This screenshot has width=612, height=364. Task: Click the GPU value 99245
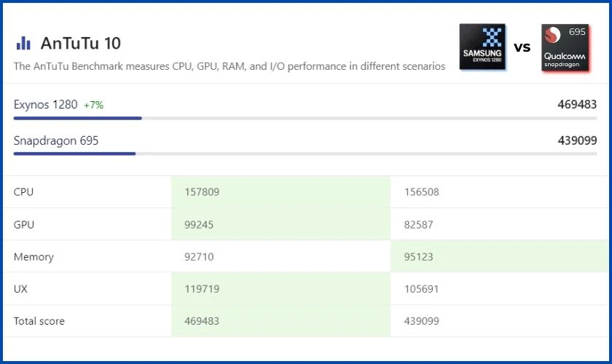pos(199,225)
